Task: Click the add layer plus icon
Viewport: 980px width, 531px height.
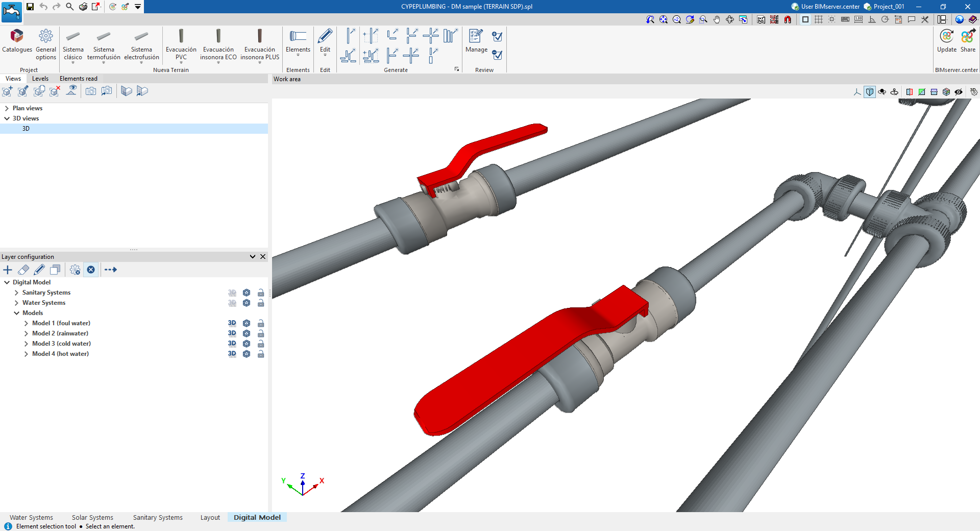Action: point(8,270)
